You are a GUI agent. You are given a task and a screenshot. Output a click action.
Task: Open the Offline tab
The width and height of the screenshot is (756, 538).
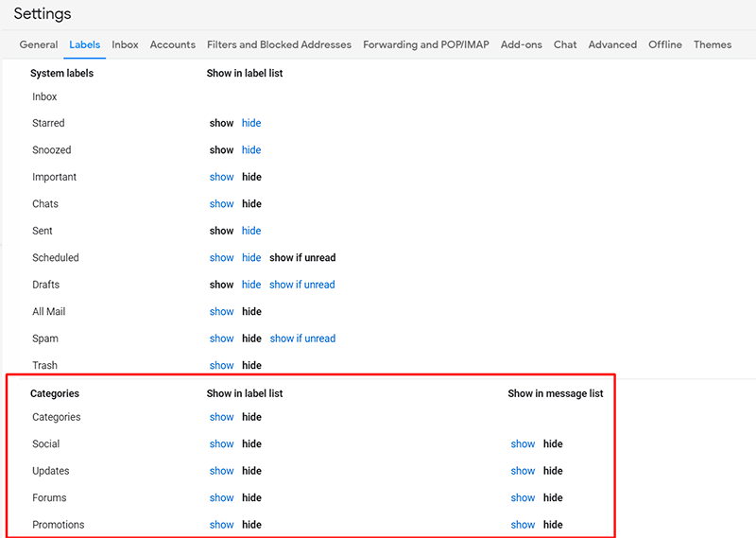665,44
